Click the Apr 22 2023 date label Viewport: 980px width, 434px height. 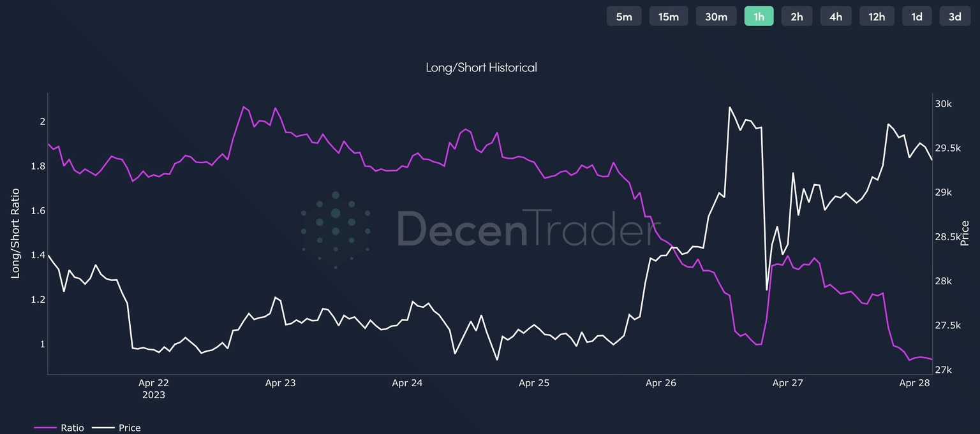153,388
